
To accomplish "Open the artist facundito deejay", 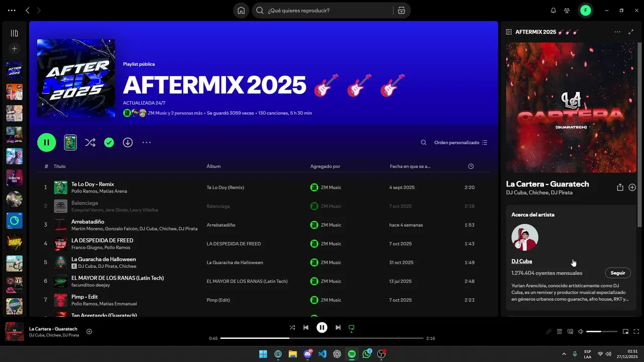I will [91, 285].
